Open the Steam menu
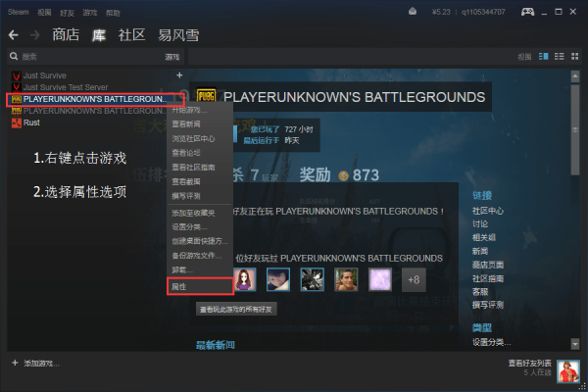 pos(18,12)
